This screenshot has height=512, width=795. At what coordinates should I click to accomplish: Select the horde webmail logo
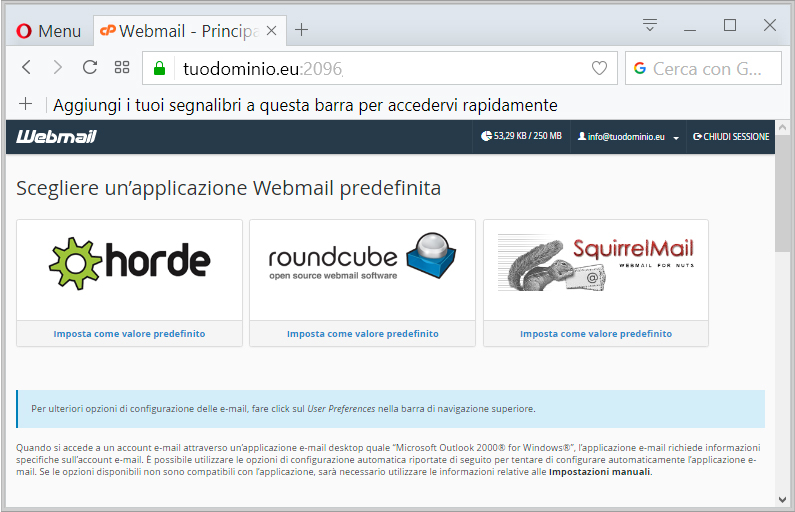pyautogui.click(x=129, y=263)
